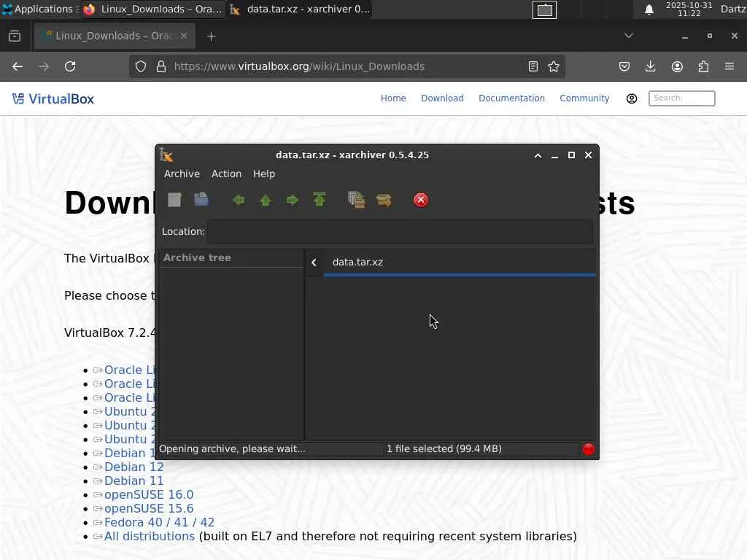Open the Fedora 40 / 41 / 42 link

pos(159,522)
